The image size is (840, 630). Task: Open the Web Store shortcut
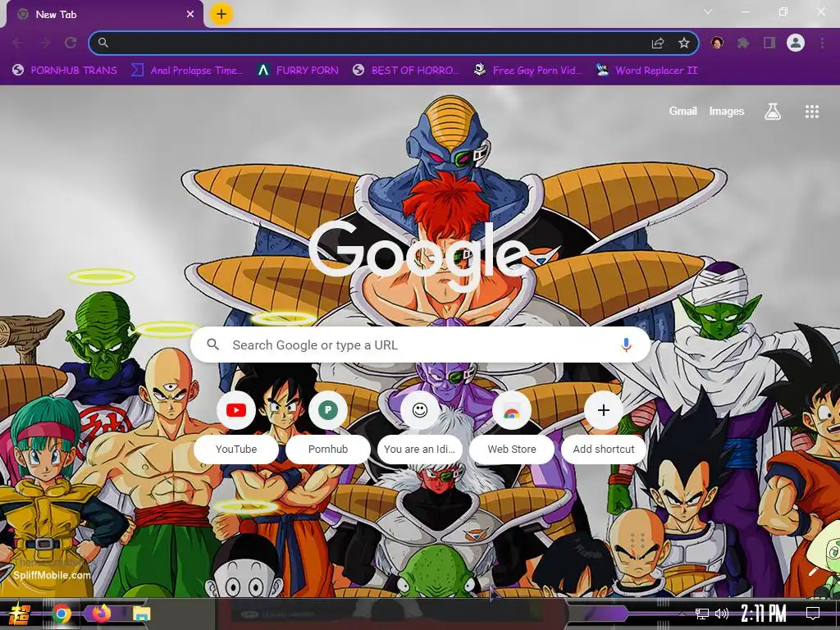512,427
